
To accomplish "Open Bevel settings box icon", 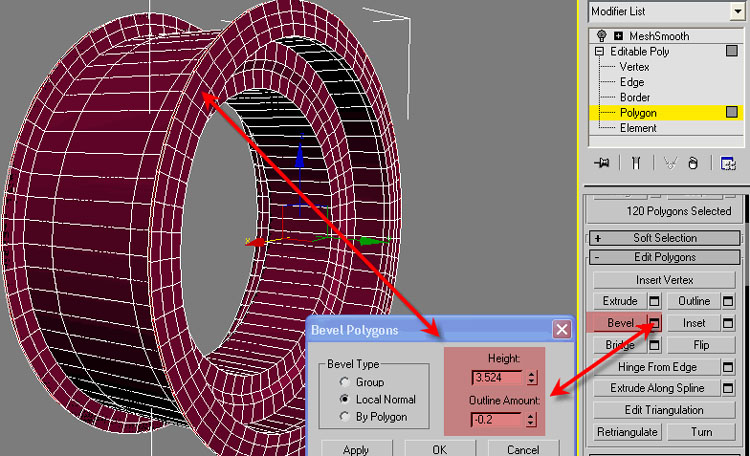I will [x=654, y=323].
